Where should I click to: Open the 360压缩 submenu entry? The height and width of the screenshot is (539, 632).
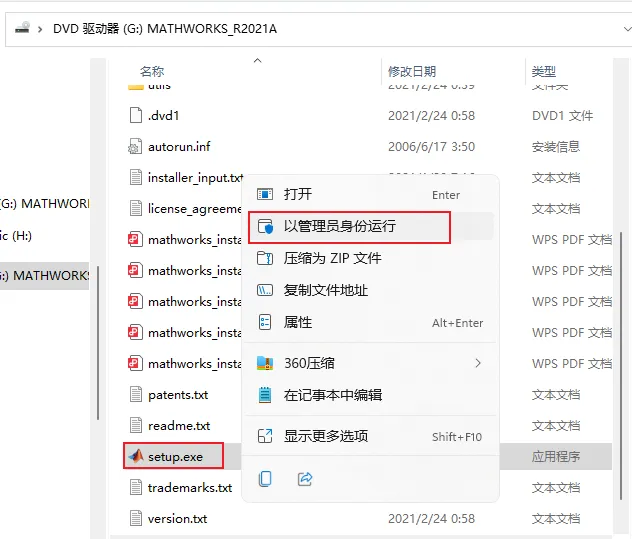click(370, 363)
